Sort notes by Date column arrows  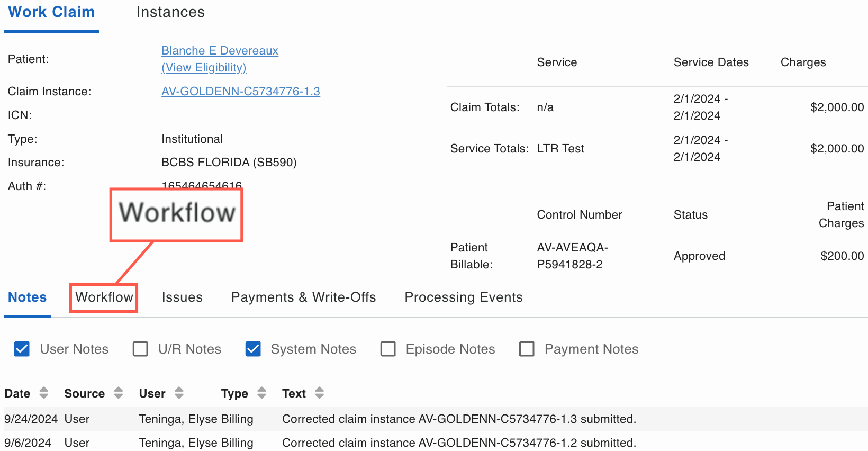(x=44, y=393)
